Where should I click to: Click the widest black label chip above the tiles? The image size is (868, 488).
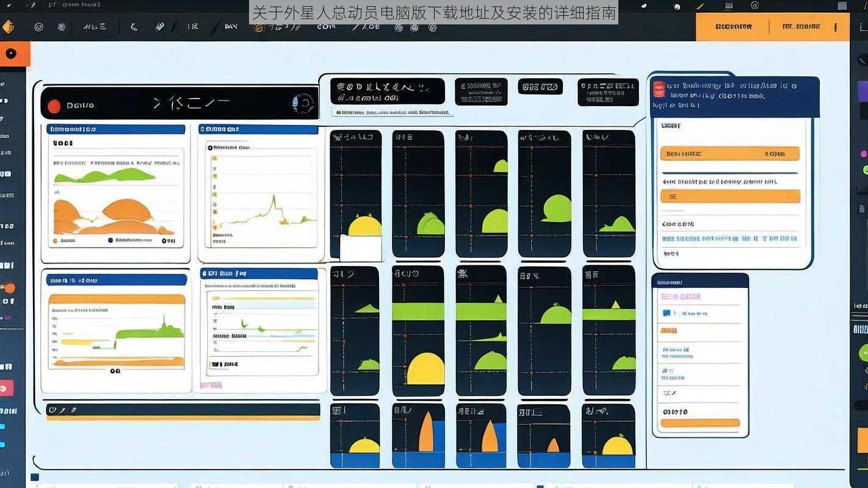pos(387,91)
